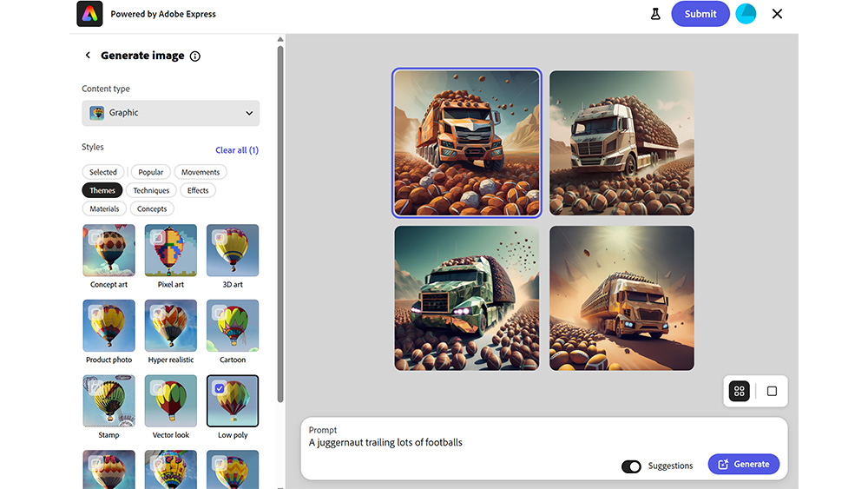Image resolution: width=868 pixels, height=489 pixels.
Task: Select the Themes styles filter
Action: click(102, 190)
